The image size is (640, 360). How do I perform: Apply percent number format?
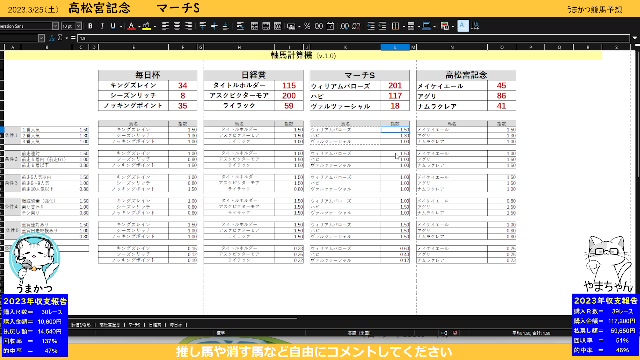307,26
